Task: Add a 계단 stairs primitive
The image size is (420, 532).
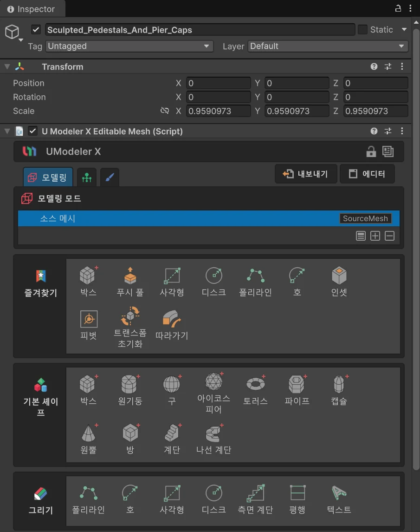Action: [x=172, y=439]
